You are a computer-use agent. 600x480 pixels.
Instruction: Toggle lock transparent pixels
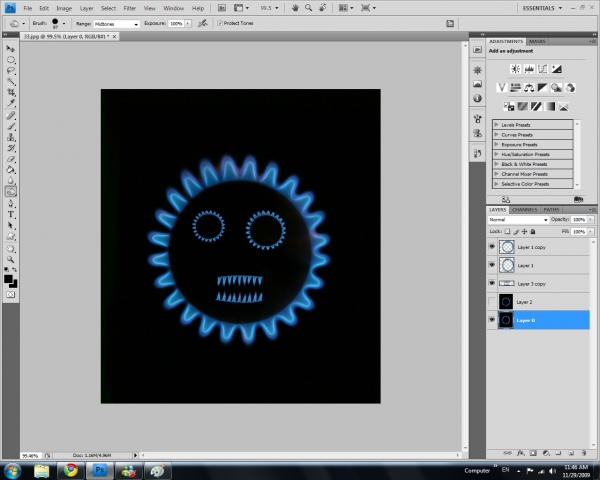coord(507,231)
